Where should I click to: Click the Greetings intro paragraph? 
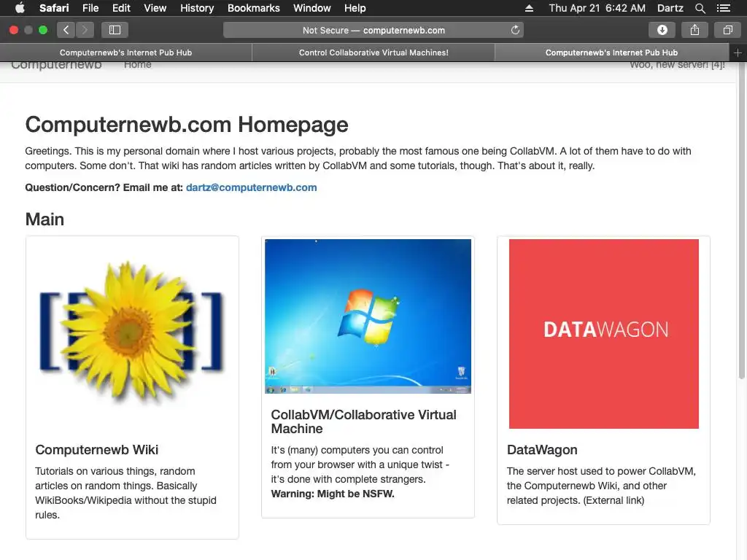click(358, 158)
